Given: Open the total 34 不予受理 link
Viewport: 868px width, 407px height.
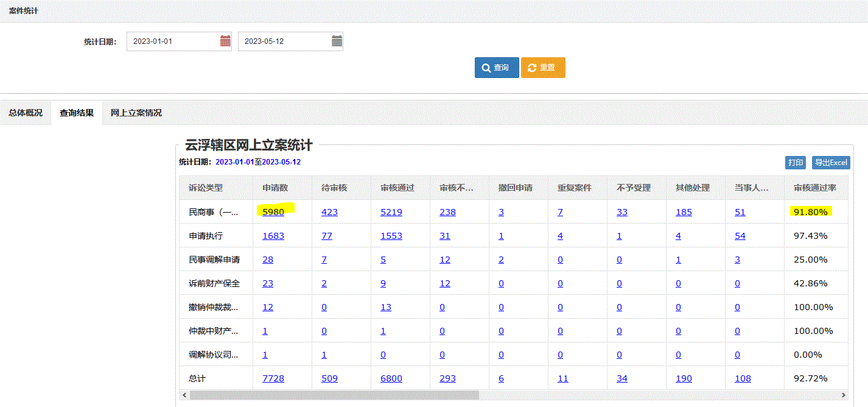Looking at the screenshot, I should tap(622, 378).
